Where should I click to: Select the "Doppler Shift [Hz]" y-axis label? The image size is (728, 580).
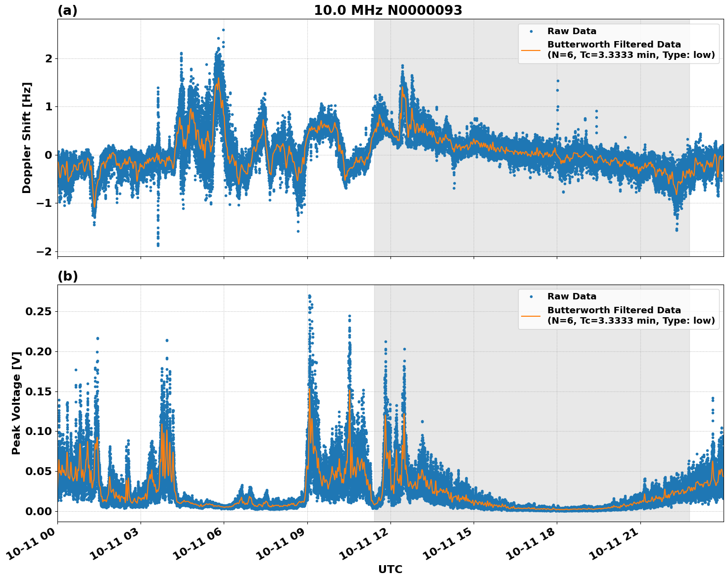pos(27,138)
